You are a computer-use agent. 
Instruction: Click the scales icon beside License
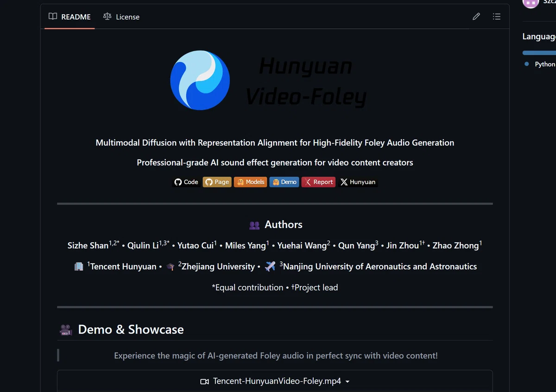(x=107, y=17)
